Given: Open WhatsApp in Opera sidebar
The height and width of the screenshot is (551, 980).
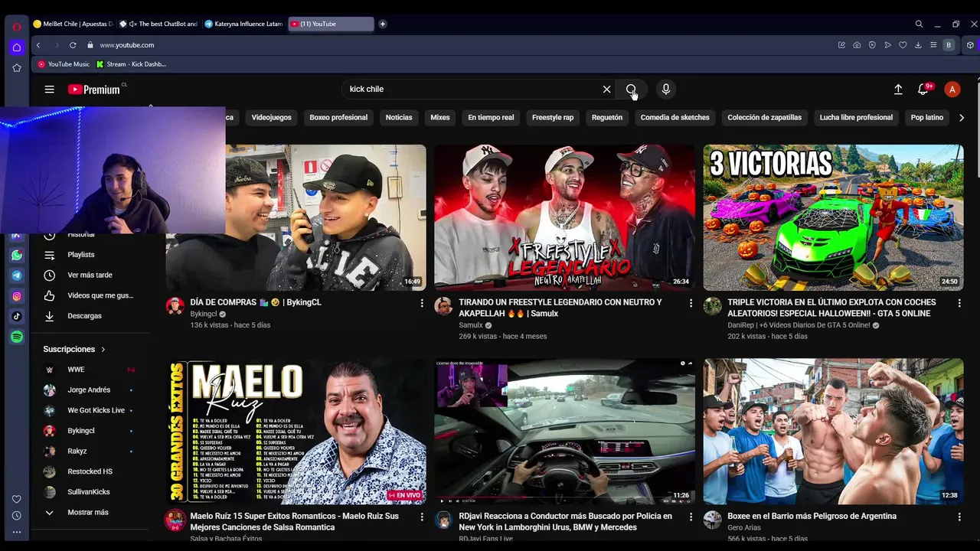Looking at the screenshot, I should pos(17,255).
